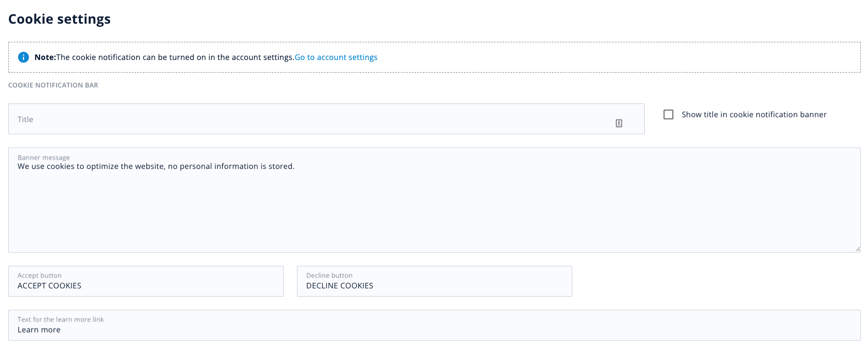This screenshot has height=350, width=868.
Task: Edit the Decline button text field
Action: pos(434,281)
